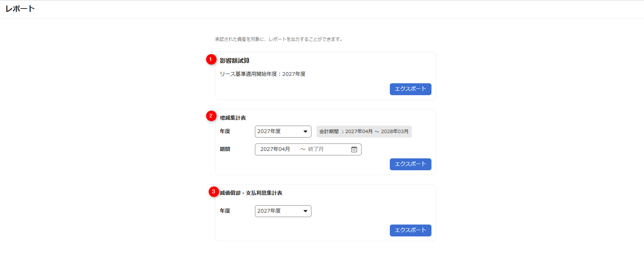The height and width of the screenshot is (271, 644).
Task: Click the red number 2 badge
Action: (x=211, y=116)
